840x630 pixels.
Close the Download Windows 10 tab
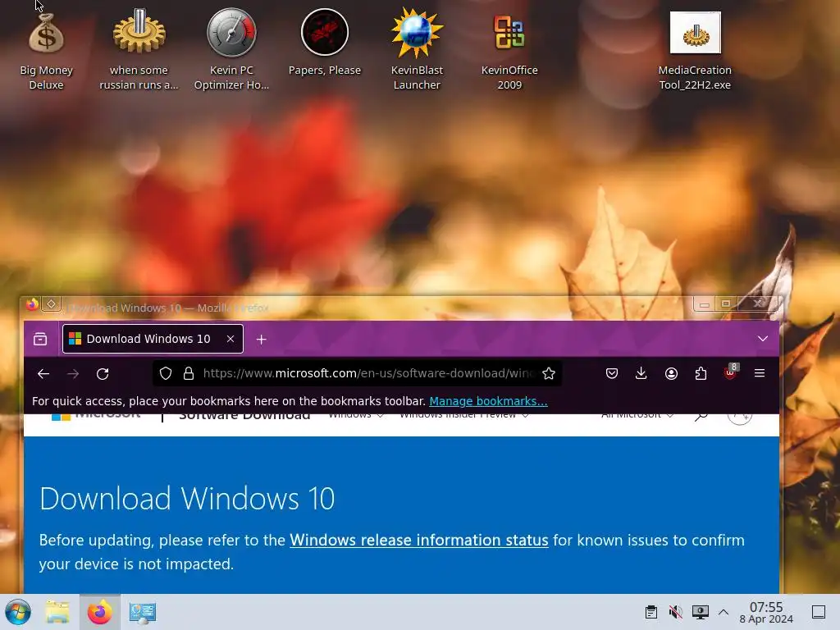pyautogui.click(x=231, y=339)
